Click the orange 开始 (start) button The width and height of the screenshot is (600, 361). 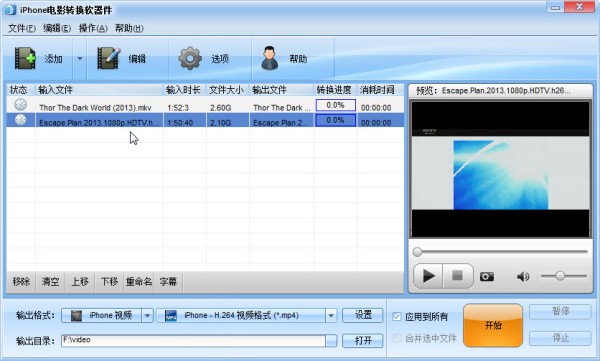(493, 325)
